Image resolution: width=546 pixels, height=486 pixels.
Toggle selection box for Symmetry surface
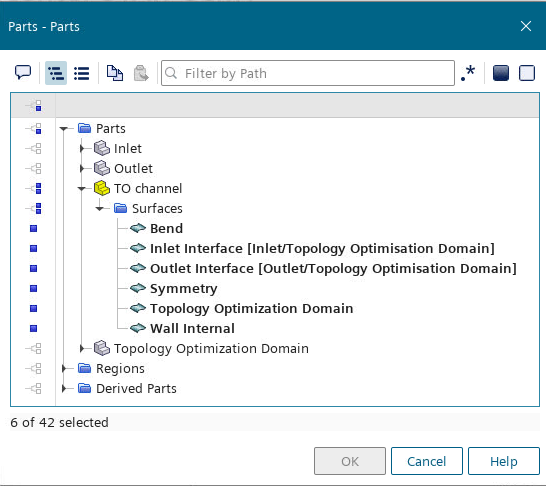point(33,289)
